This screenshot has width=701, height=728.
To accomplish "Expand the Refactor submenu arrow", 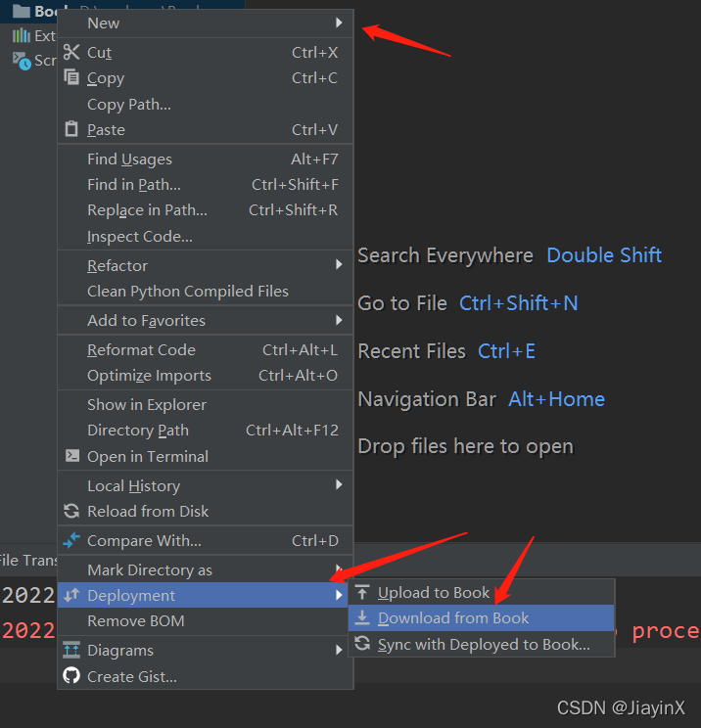I will click(339, 264).
